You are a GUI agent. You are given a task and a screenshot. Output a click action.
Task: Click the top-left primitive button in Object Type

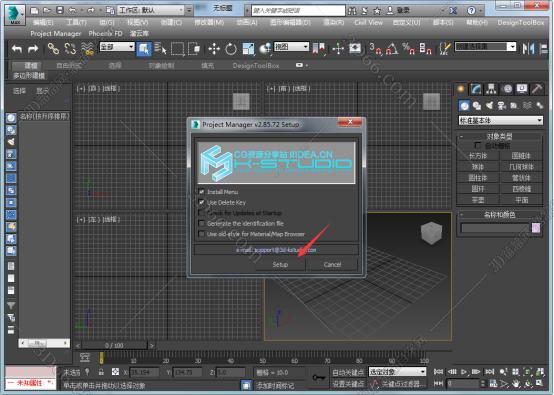(x=478, y=156)
